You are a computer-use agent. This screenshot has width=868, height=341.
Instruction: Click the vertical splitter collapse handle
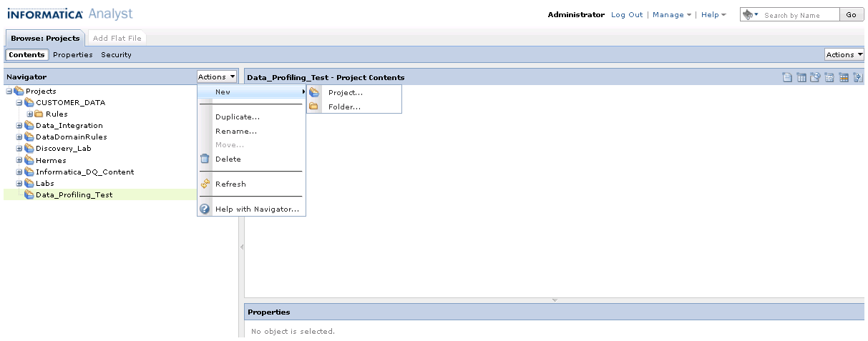[x=241, y=247]
